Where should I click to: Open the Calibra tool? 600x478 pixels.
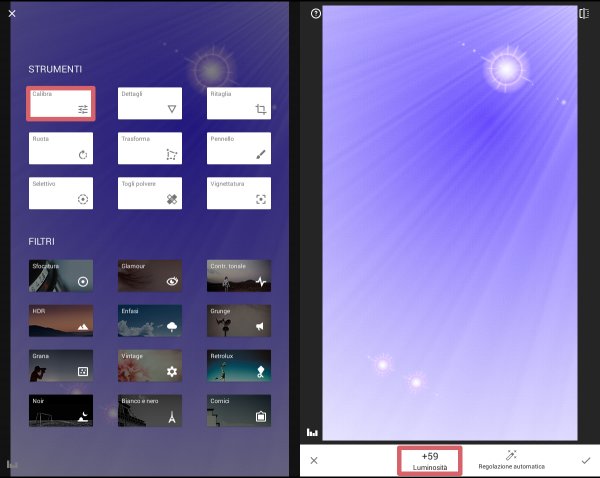click(60, 103)
